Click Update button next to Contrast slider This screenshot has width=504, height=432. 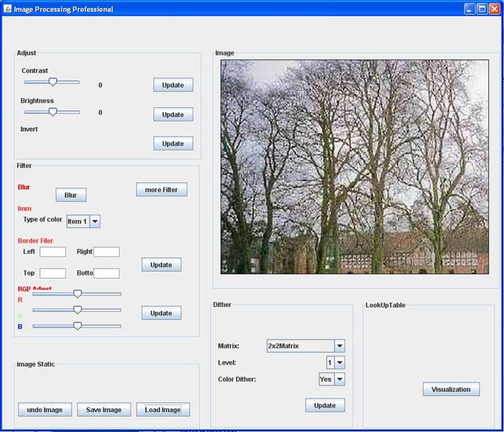click(173, 85)
